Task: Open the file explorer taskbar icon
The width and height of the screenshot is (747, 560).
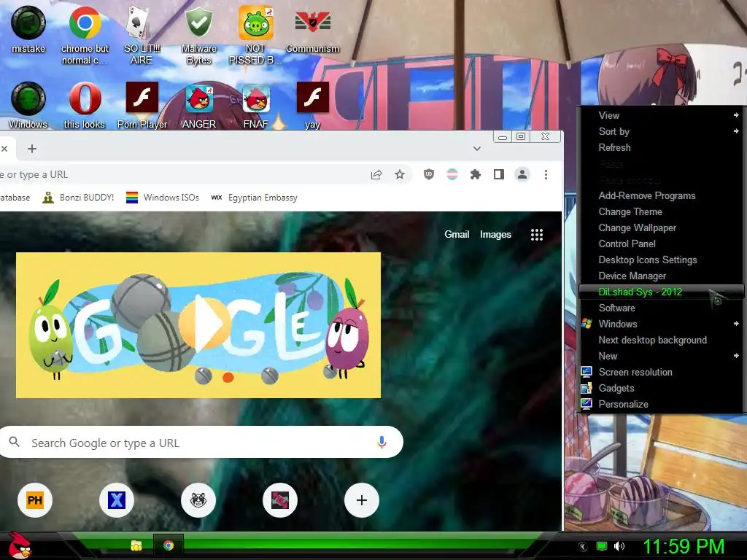Action: 136,545
